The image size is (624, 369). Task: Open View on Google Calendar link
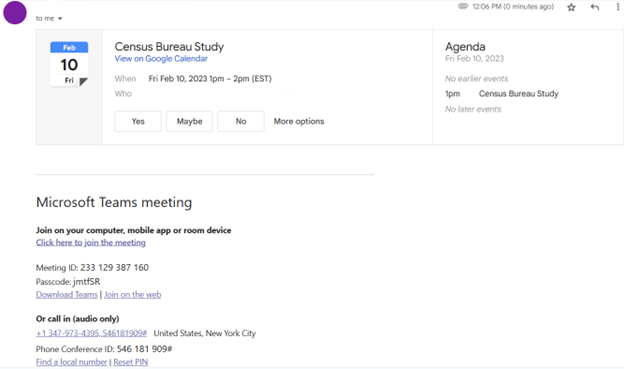click(x=161, y=59)
